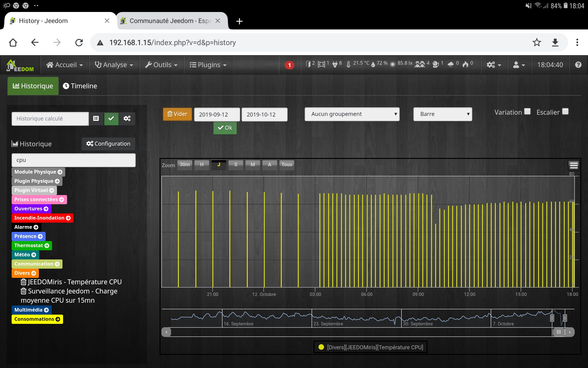The image size is (588, 368).
Task: Open the settings gears dropdown
Action: (494, 65)
